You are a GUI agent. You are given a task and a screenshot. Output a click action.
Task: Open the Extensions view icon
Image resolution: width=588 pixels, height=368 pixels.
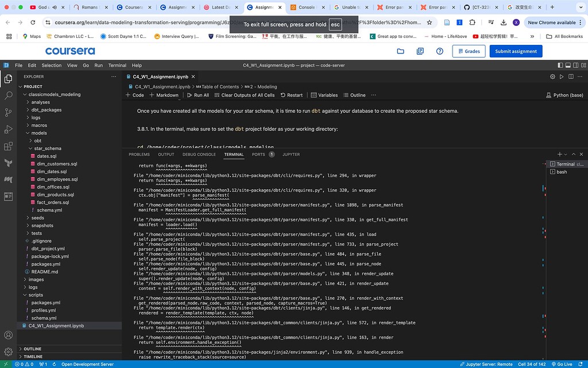pyautogui.click(x=7, y=147)
